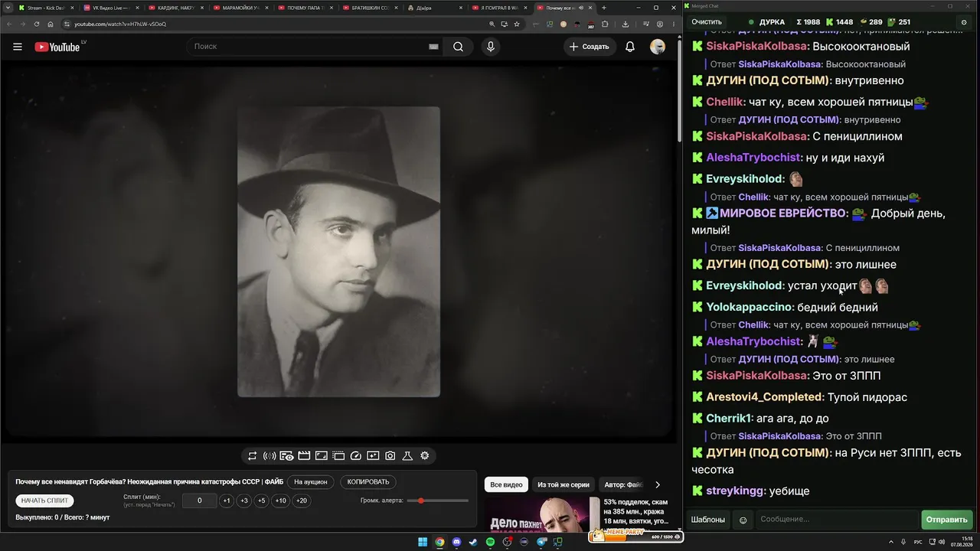This screenshot has height=551, width=980.
Task: Go to the YouTube home logo
Action: (57, 47)
